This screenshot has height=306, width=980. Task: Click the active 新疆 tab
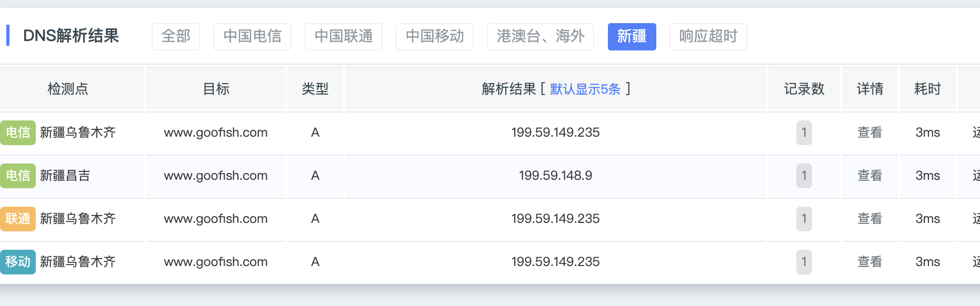point(632,37)
